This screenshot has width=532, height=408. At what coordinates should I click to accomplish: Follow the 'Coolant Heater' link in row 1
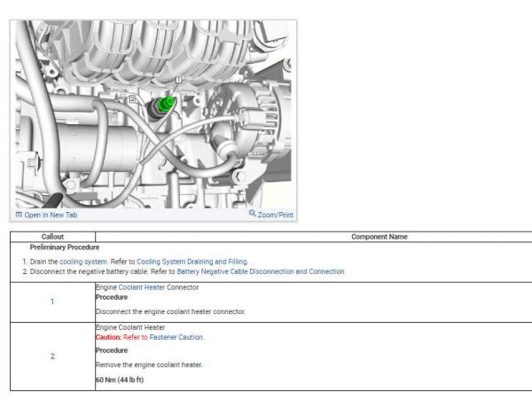click(142, 287)
